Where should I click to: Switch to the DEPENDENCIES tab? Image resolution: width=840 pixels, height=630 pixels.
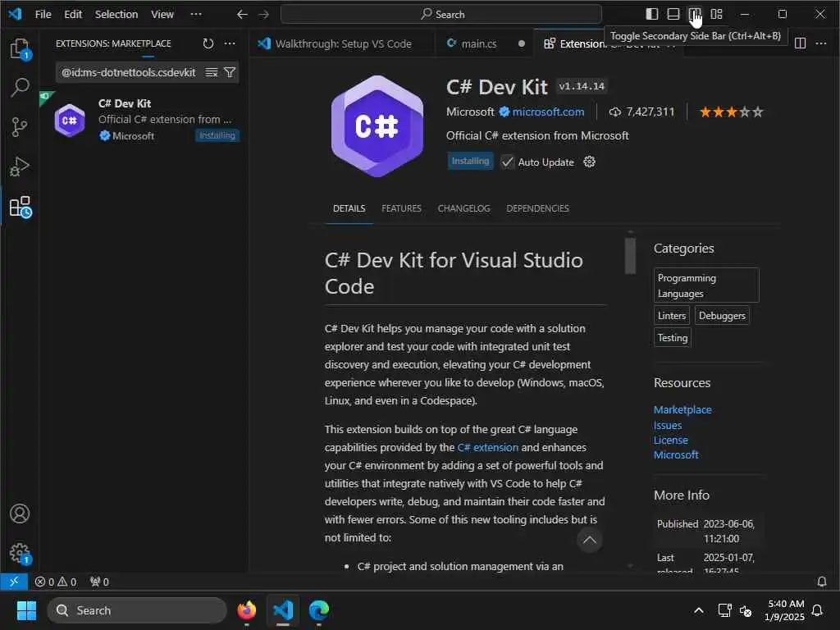point(537,208)
